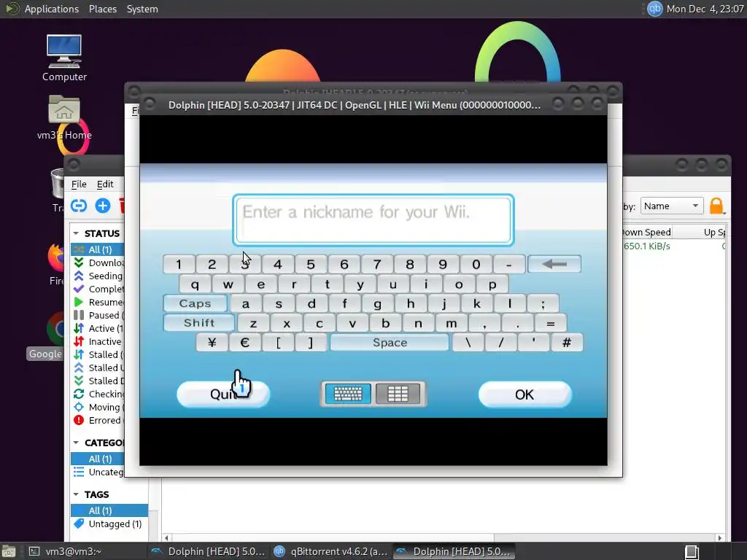The image size is (747, 560).
Task: Tap the yen symbol key
Action: (212, 343)
